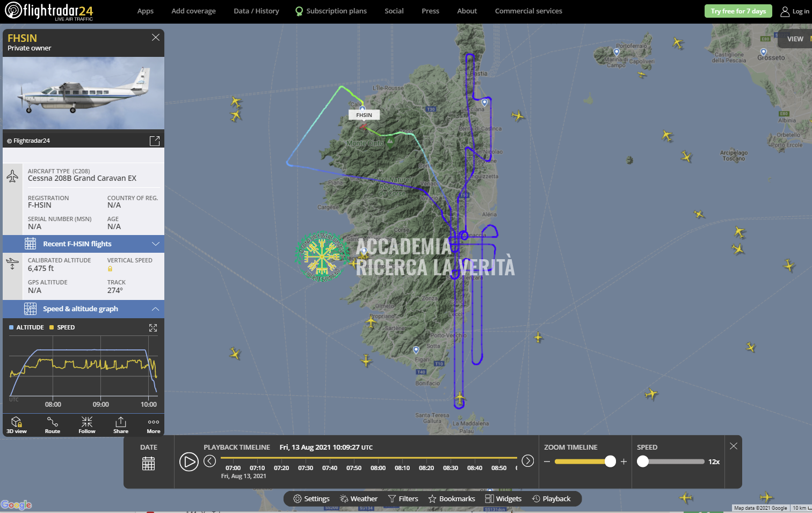The height and width of the screenshot is (513, 812).
Task: Step the playback timeline backward
Action: coord(210,461)
